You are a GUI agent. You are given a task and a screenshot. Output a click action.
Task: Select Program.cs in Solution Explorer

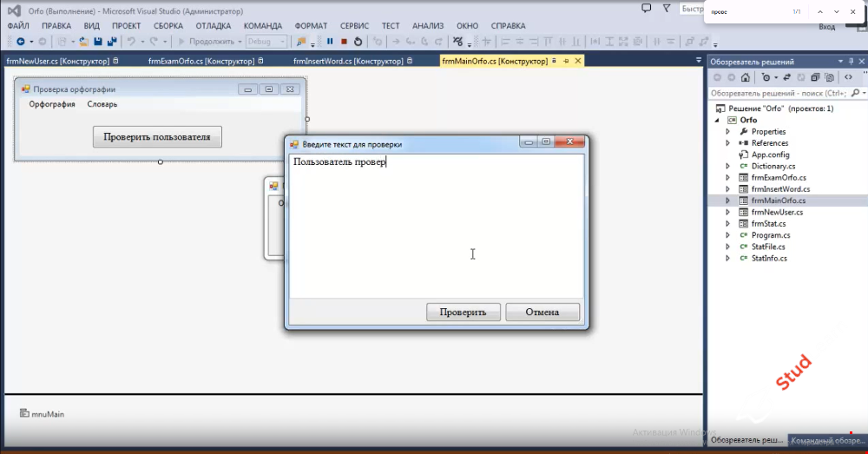(x=770, y=235)
